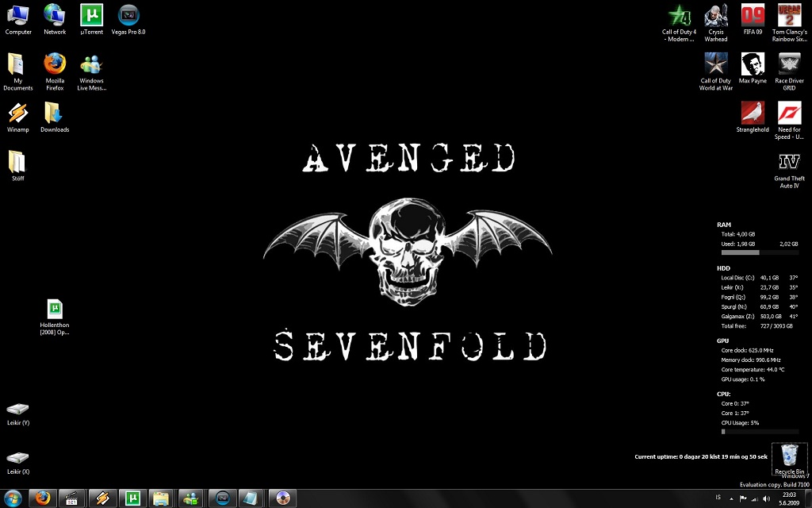Click the "Core clock: 625.0 MHz" text
Screen dimensions: 812x508
tap(747, 350)
